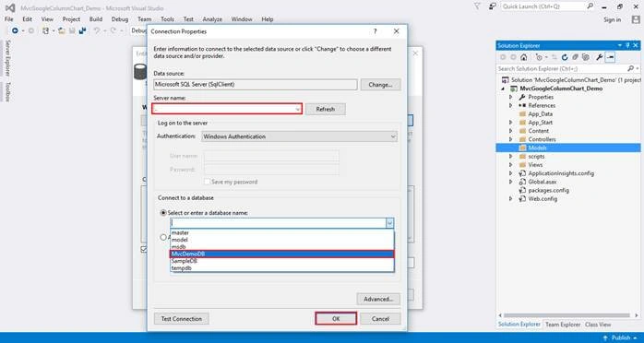Image resolution: width=644 pixels, height=343 pixels.
Task: Expand the Controllers folder
Action: click(x=511, y=139)
